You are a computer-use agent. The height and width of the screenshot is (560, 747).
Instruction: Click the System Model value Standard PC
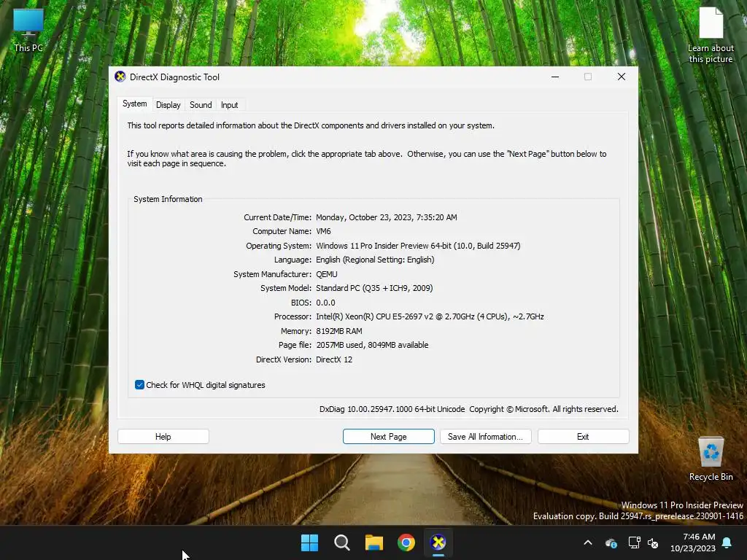[x=374, y=288]
